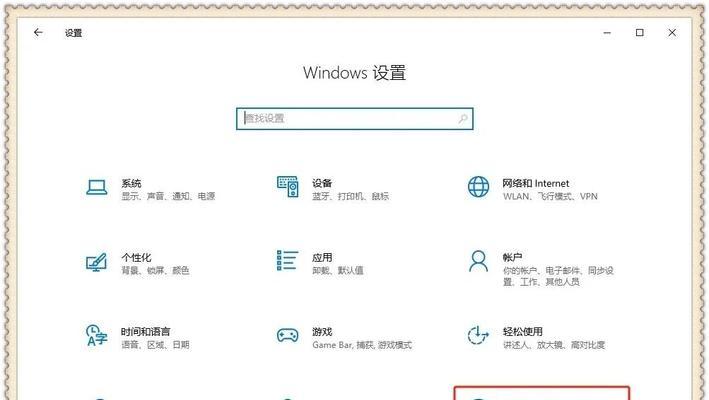Click the text 卸载、默认值

click(338, 270)
